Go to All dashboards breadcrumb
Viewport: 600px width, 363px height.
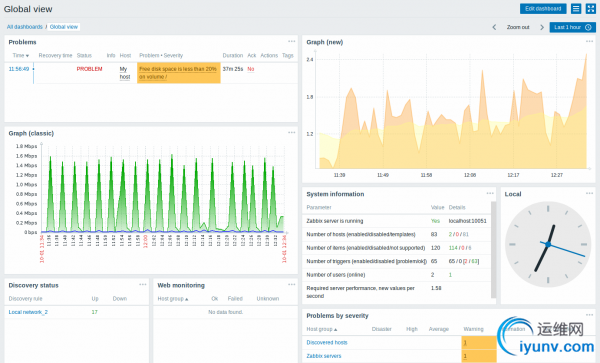pyautogui.click(x=24, y=27)
